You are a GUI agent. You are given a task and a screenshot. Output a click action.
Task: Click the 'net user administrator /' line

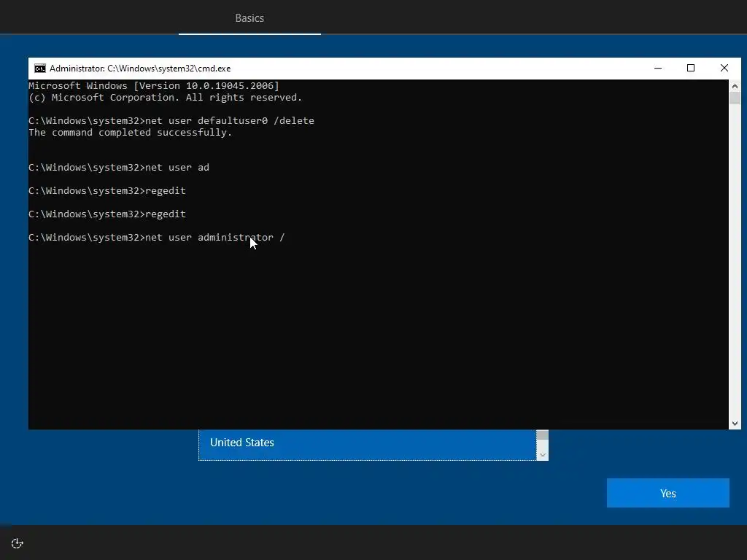click(157, 237)
